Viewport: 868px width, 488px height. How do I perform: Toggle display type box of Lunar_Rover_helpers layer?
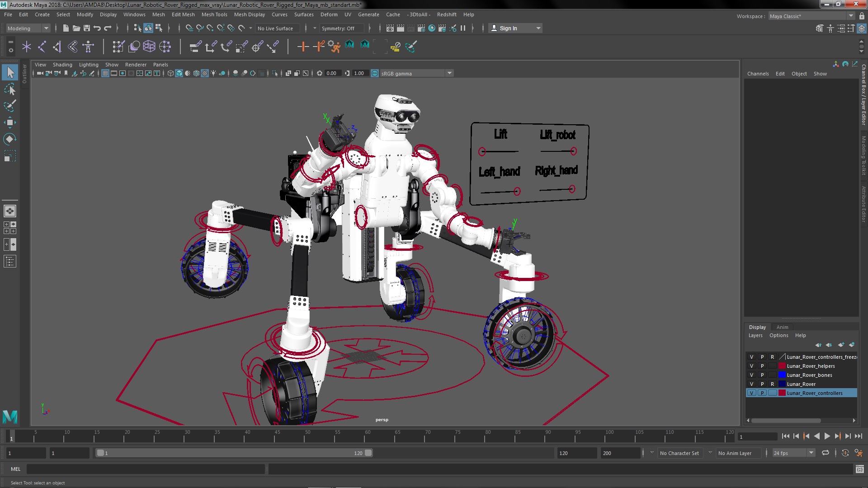773,366
